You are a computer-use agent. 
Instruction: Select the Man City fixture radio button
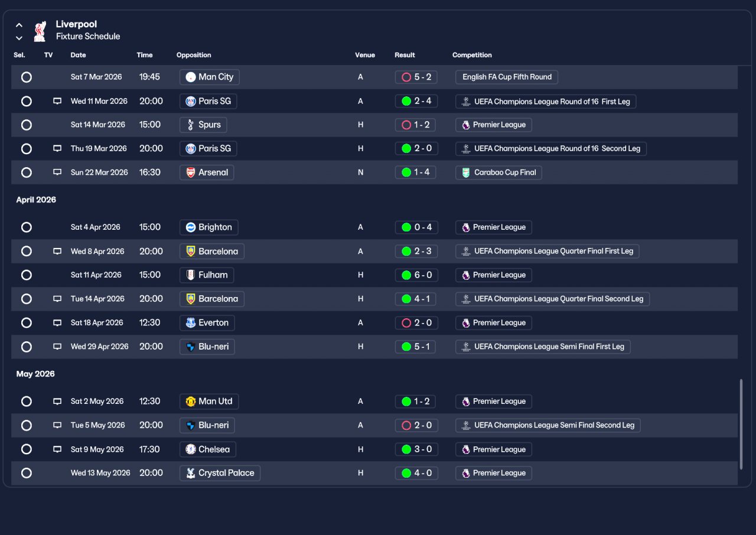(26, 77)
